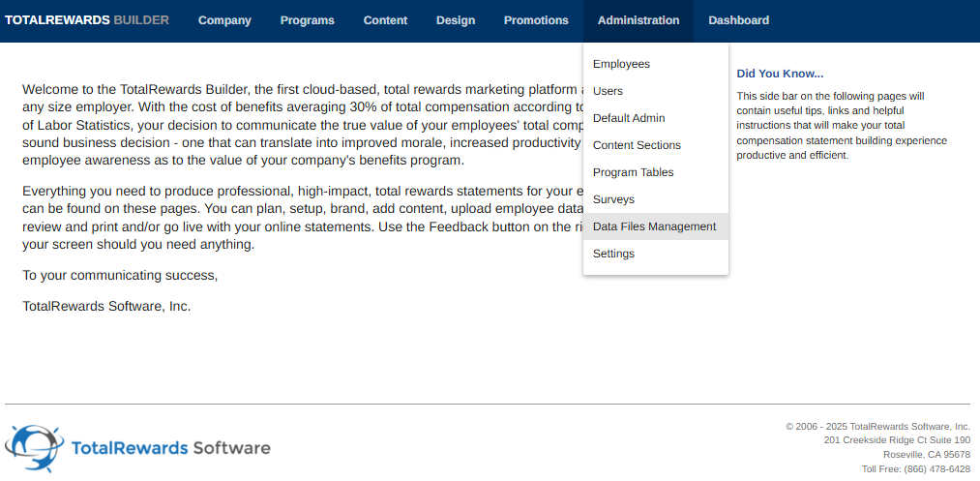980x481 pixels.
Task: Open Program Tables from the dropdown
Action: click(x=656, y=172)
